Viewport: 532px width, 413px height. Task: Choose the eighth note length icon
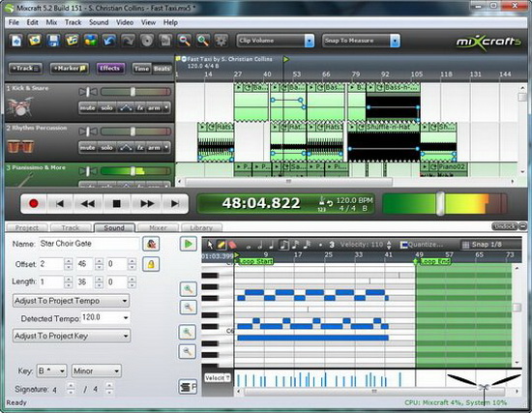click(x=283, y=245)
